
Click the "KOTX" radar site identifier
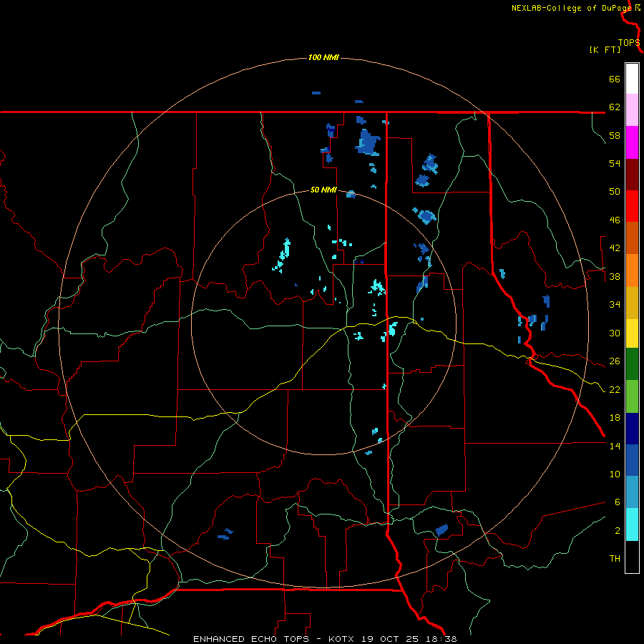343,639
